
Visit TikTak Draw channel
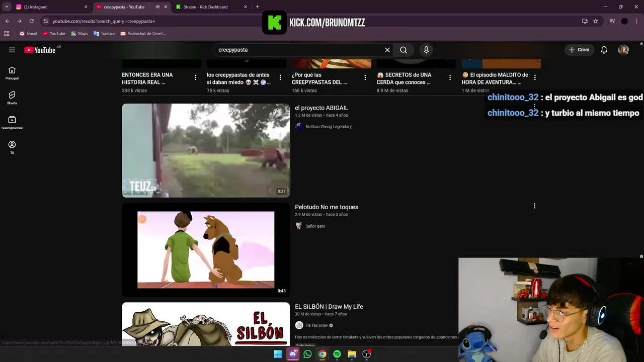316,325
